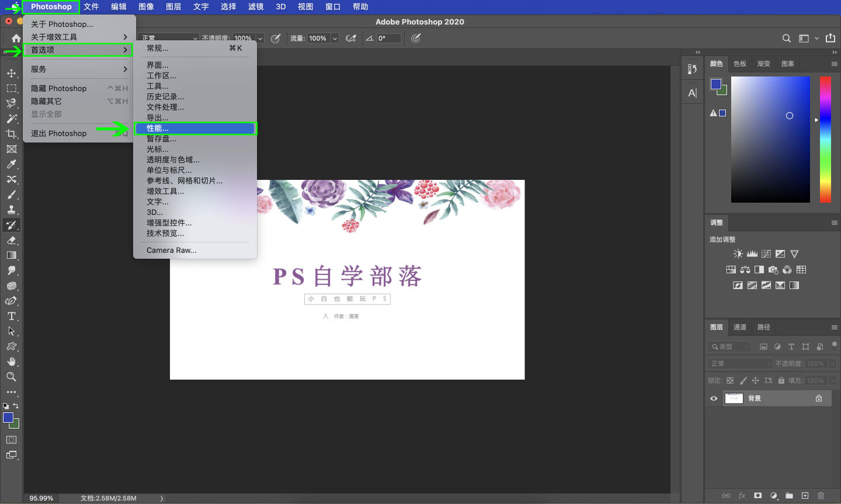Switch to the 通道 Channels tab
This screenshot has width=841, height=504.
[740, 327]
